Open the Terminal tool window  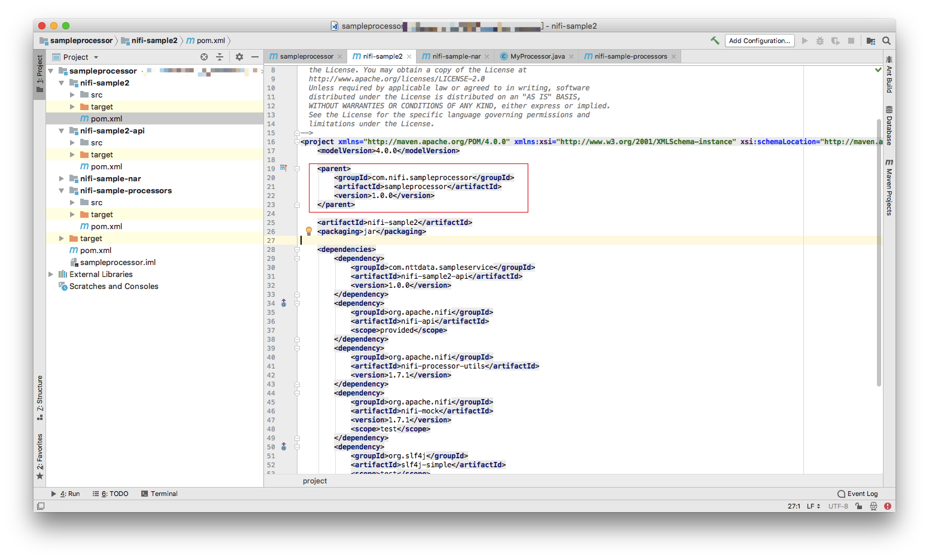click(x=159, y=494)
